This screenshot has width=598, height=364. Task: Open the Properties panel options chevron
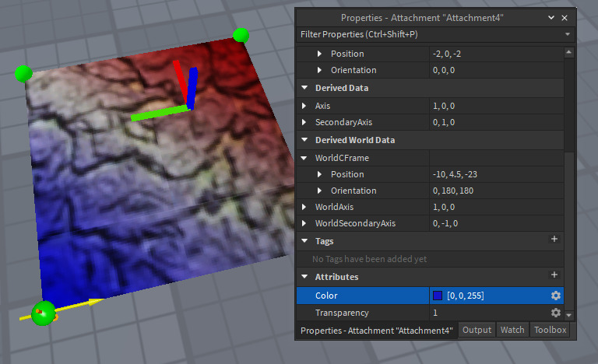pos(551,18)
